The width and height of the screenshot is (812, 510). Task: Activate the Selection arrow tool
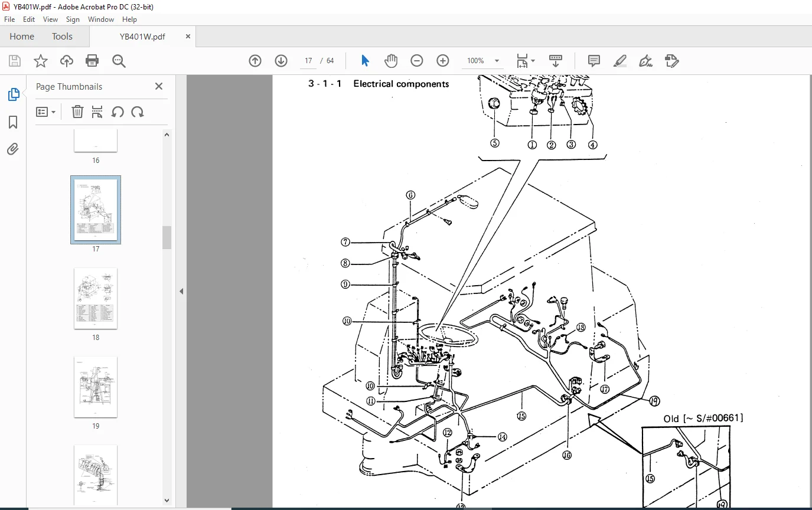[365, 61]
